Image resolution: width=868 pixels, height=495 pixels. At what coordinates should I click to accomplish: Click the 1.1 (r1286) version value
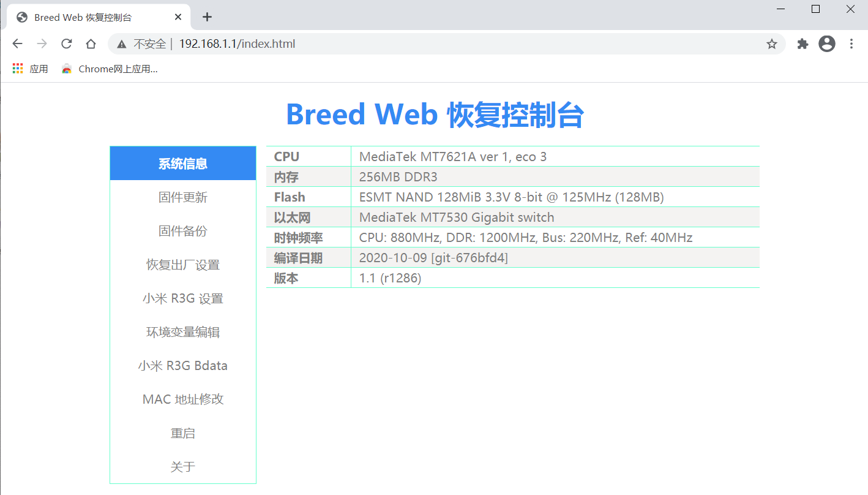pyautogui.click(x=391, y=278)
